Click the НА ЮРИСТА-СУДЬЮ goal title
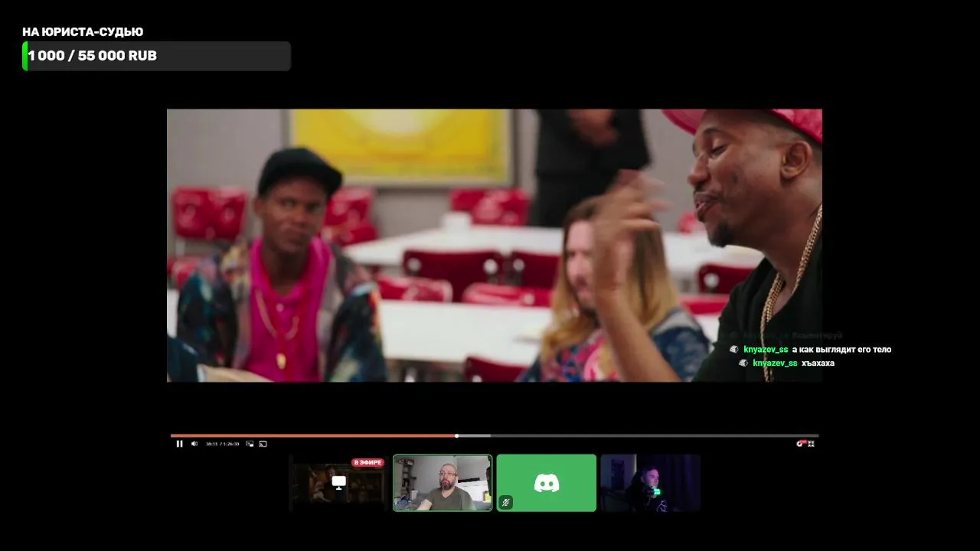 [83, 31]
